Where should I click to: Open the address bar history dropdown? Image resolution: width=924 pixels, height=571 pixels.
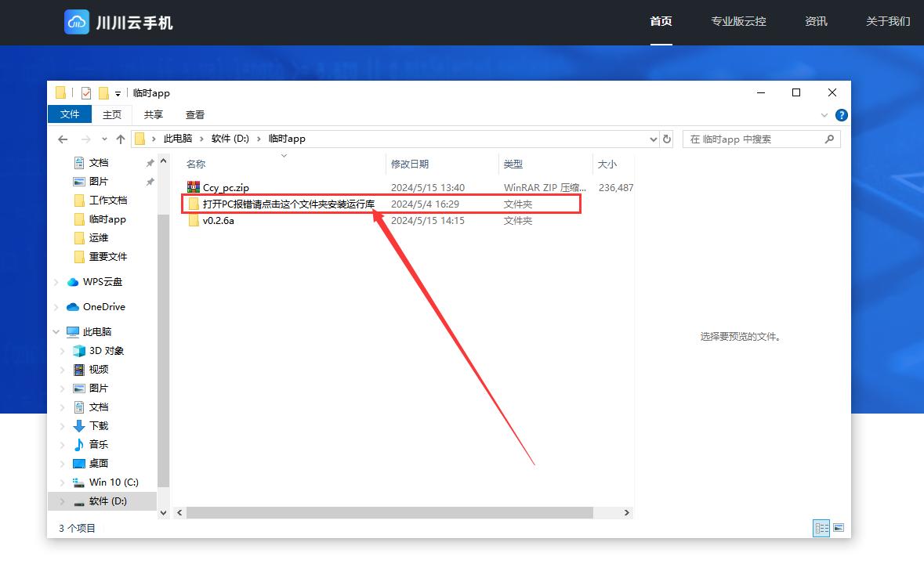654,139
